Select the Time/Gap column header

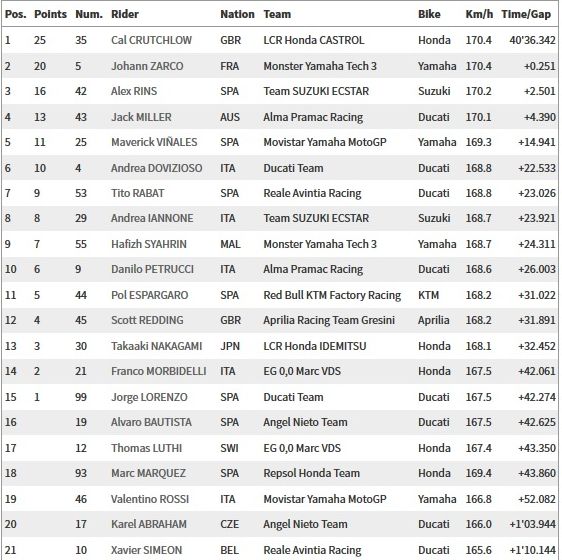point(526,14)
